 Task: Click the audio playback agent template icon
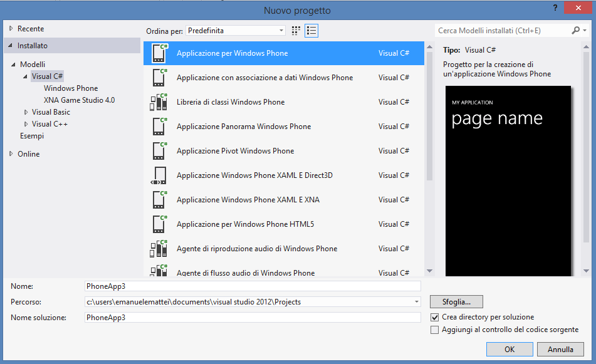[159, 249]
